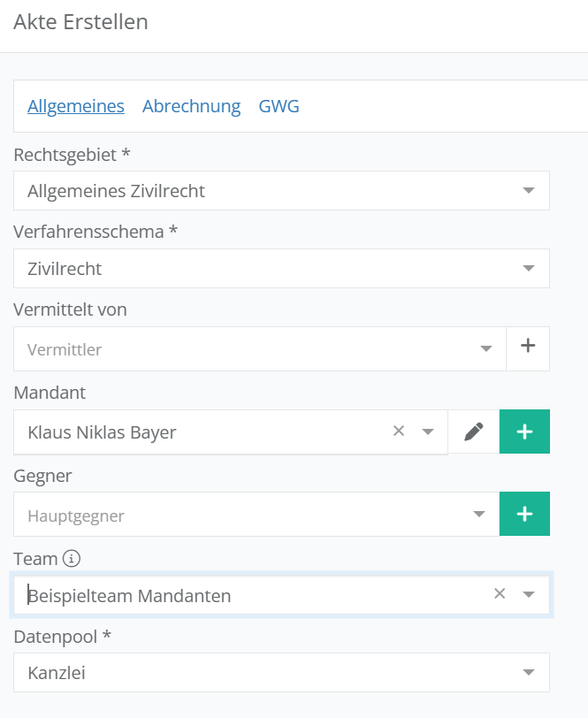588x718 pixels.
Task: Edit Mandant with the pencil icon
Action: [x=474, y=432]
